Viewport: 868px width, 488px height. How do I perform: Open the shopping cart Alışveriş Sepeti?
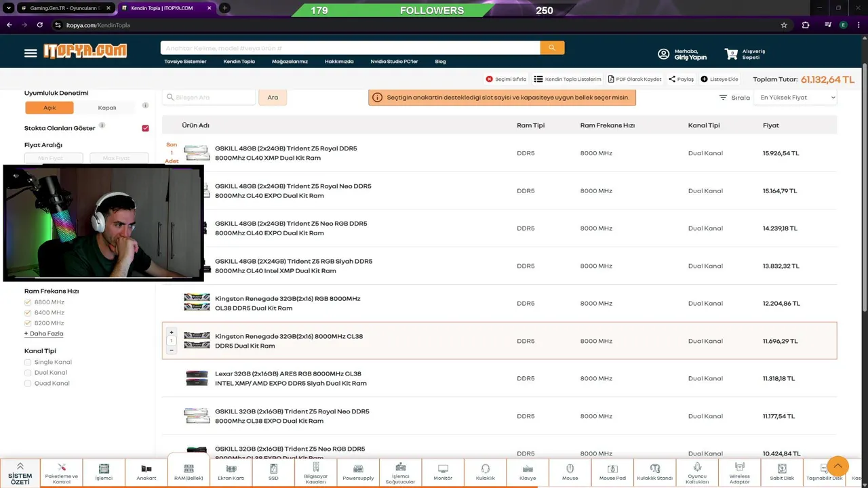pos(745,54)
